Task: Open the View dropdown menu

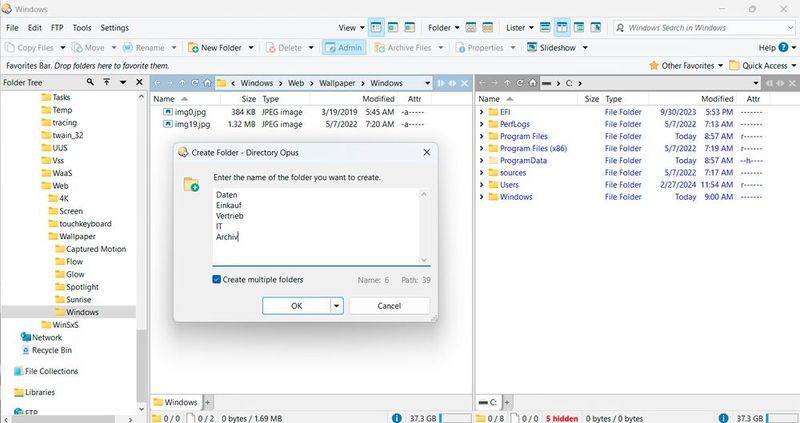Action: point(351,28)
